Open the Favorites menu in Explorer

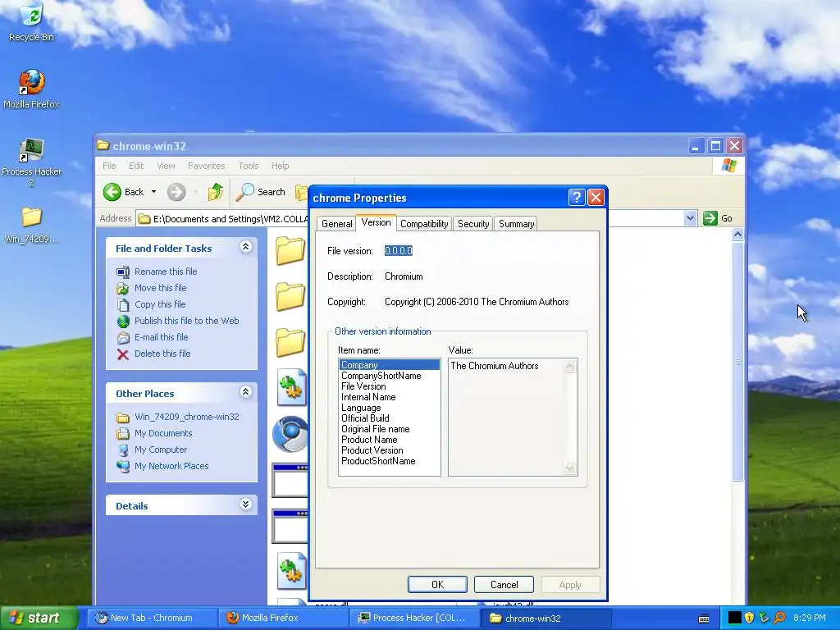pos(206,166)
